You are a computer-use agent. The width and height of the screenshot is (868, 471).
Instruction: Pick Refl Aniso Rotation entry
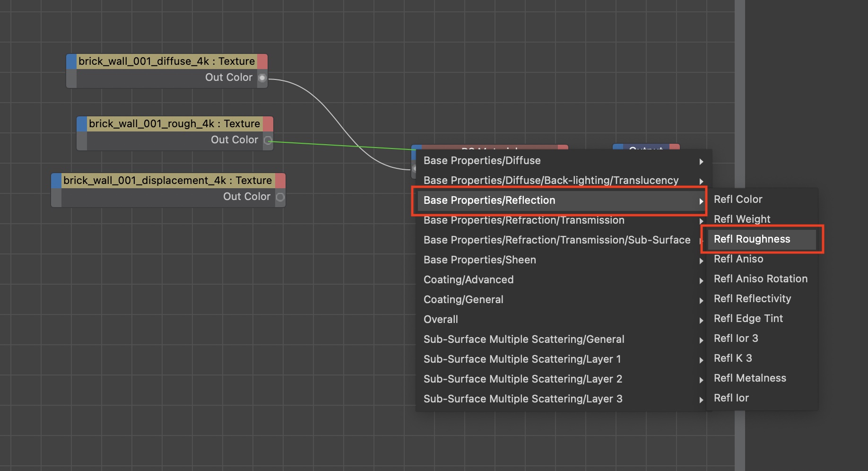(760, 279)
